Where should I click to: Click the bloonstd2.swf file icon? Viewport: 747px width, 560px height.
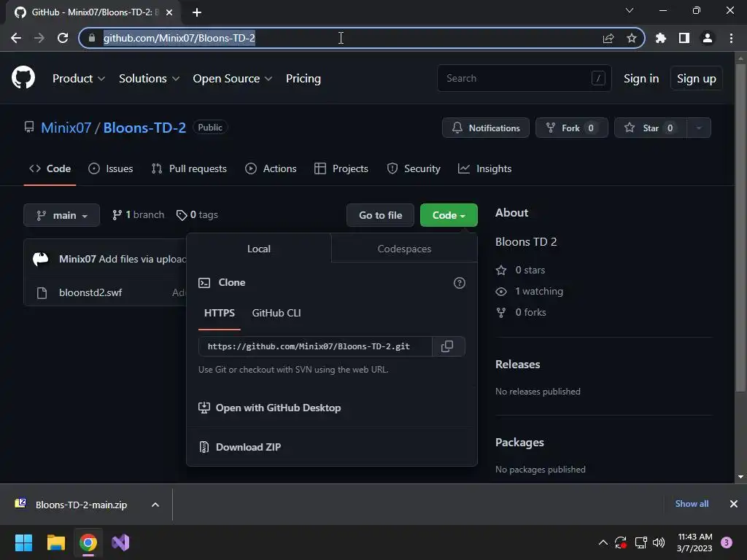[42, 292]
